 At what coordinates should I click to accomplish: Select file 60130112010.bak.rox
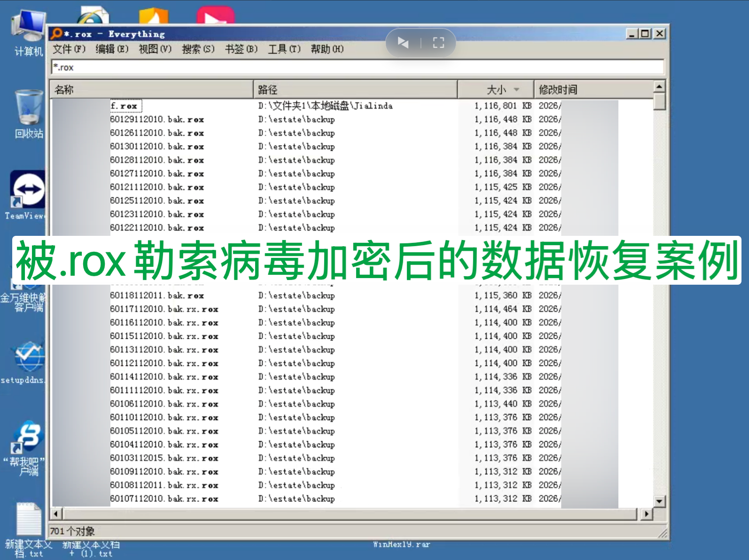click(x=157, y=147)
